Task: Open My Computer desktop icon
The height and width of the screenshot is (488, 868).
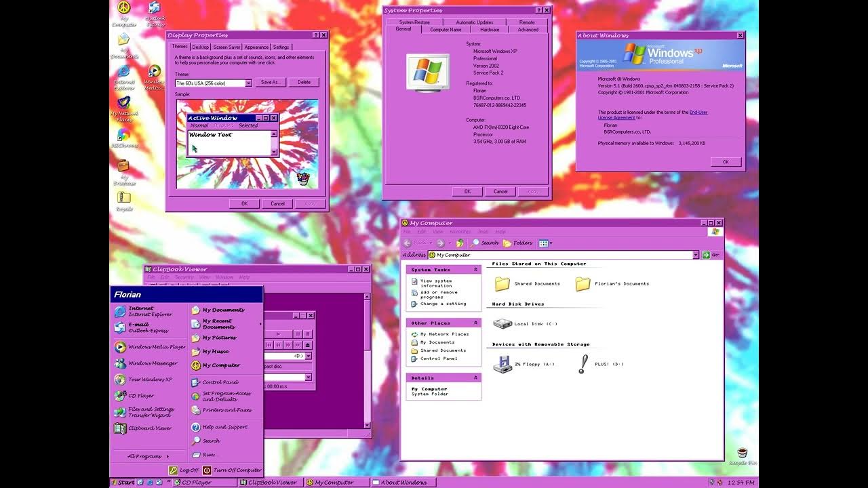Action: point(123,14)
